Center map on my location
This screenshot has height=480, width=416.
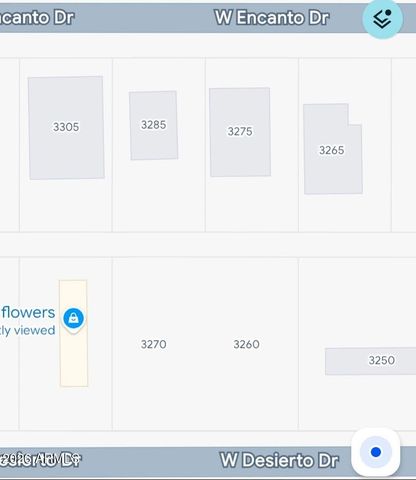[376, 452]
